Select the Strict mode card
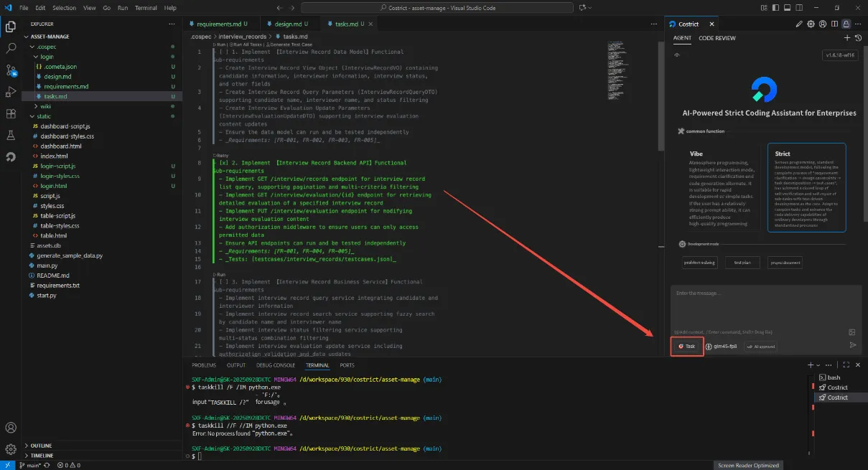Viewport: 868px width, 470px height. click(x=806, y=187)
